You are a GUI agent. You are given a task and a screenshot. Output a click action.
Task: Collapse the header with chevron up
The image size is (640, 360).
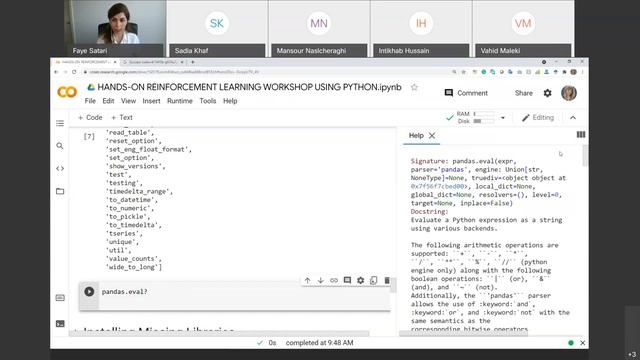pos(573,118)
